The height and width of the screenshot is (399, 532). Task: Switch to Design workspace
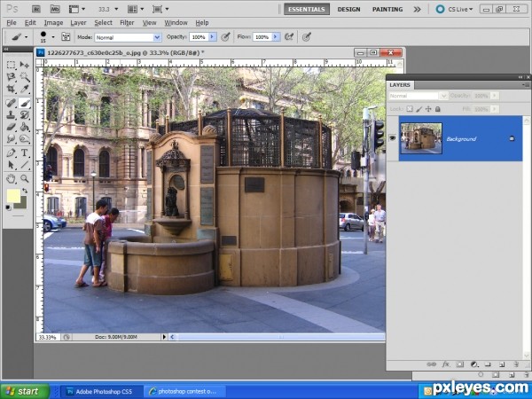(348, 9)
